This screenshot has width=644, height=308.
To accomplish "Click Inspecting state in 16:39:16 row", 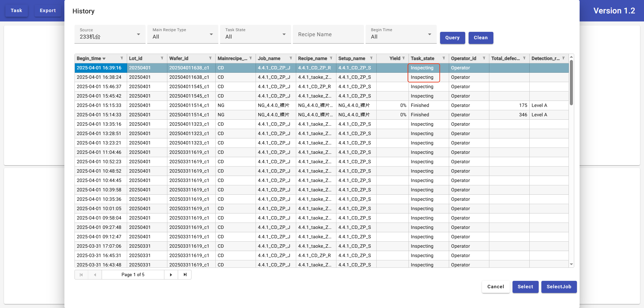I will (422, 68).
